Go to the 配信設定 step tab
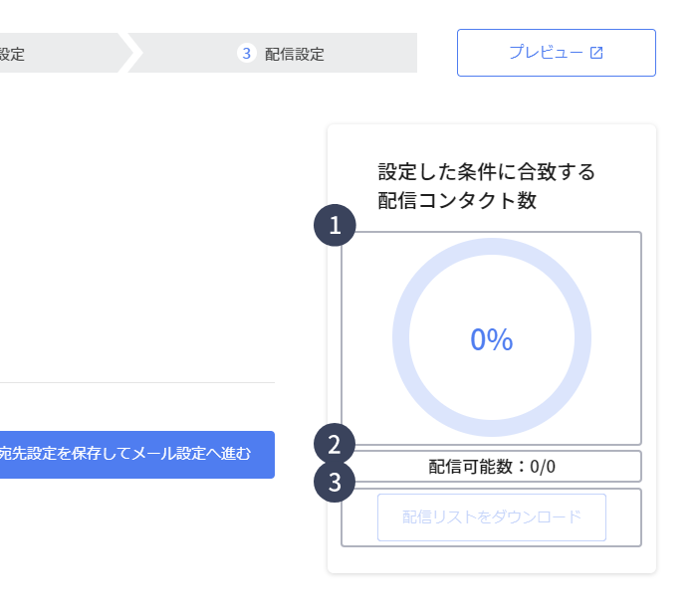The width and height of the screenshot is (696, 616). tap(273, 53)
